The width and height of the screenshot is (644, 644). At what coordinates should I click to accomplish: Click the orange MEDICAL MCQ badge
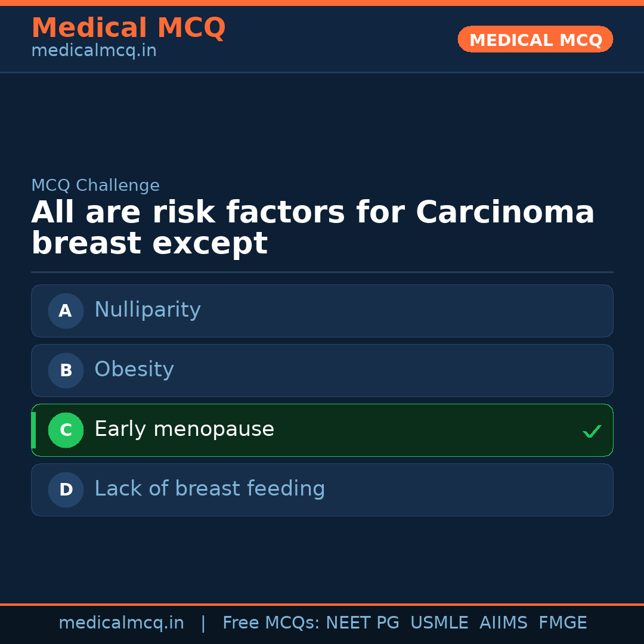click(x=535, y=40)
